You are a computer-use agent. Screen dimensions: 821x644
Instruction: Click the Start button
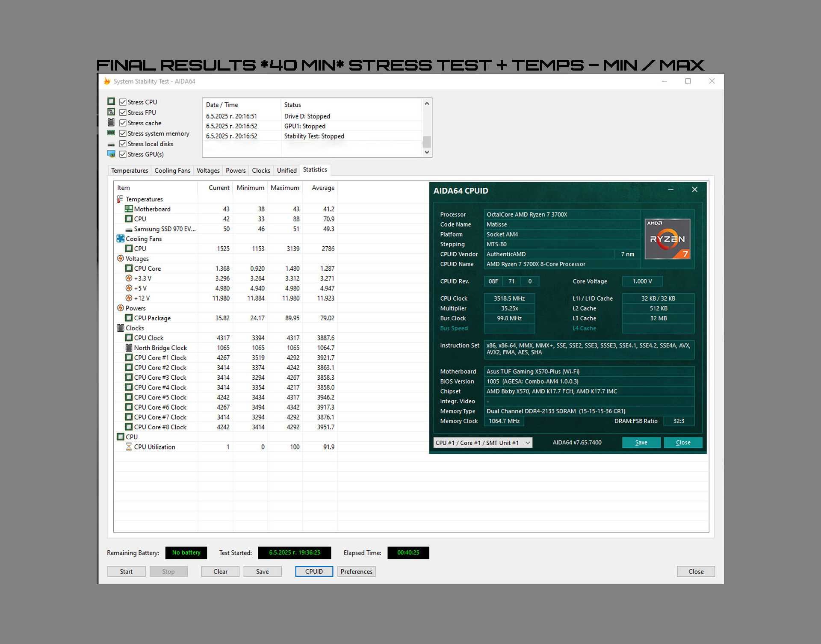[126, 572]
